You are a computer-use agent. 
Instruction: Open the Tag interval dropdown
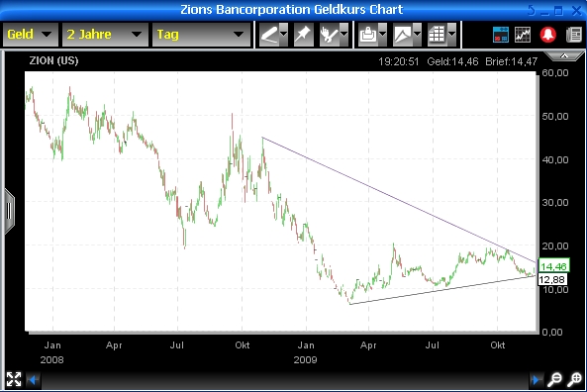pos(201,35)
